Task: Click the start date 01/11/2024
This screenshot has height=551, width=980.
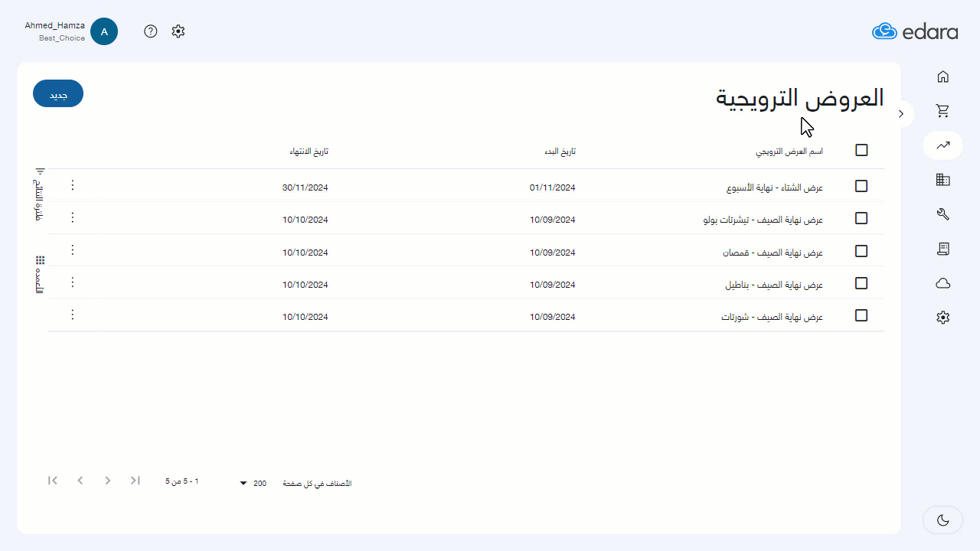Action: point(552,187)
